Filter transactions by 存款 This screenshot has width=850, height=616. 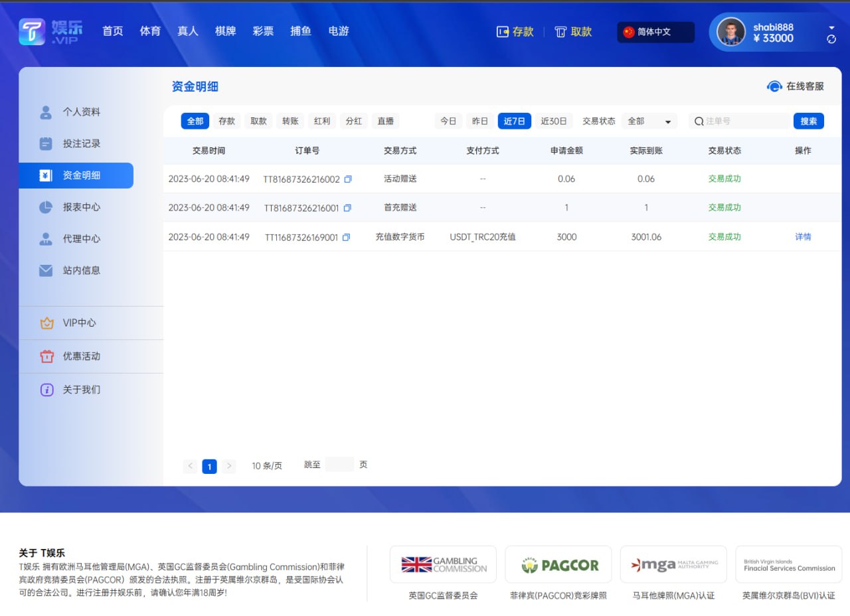tap(226, 121)
